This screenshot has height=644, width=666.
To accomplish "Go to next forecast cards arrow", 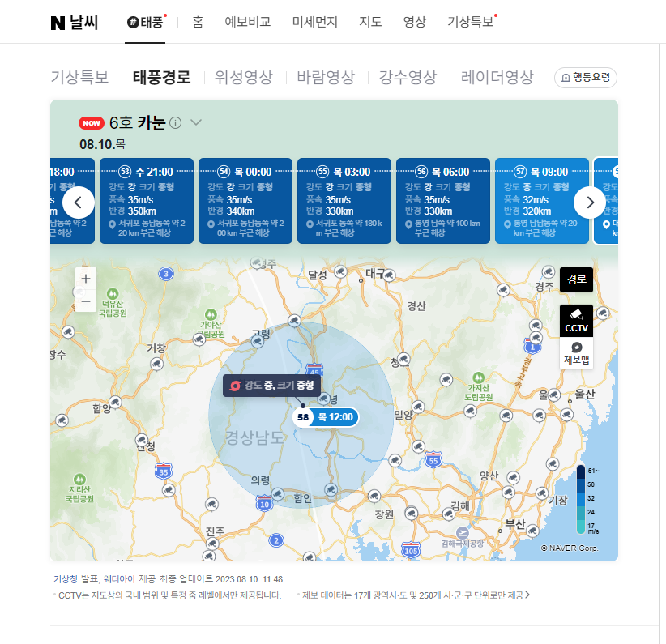I will (590, 203).
